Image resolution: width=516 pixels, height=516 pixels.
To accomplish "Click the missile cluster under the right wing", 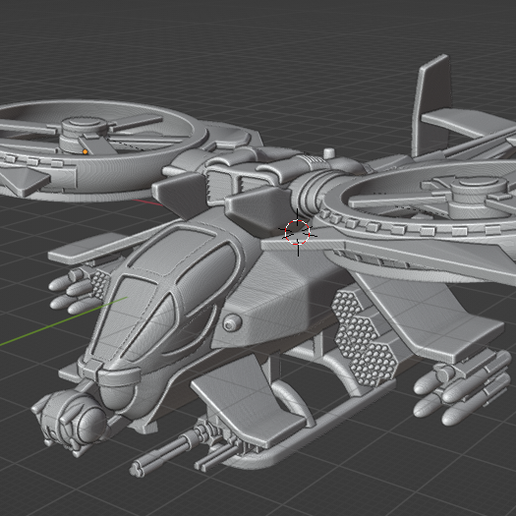I will pos(462,388).
